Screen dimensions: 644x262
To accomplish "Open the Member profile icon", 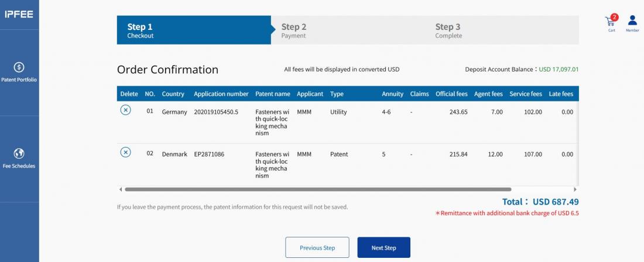I will (x=632, y=22).
